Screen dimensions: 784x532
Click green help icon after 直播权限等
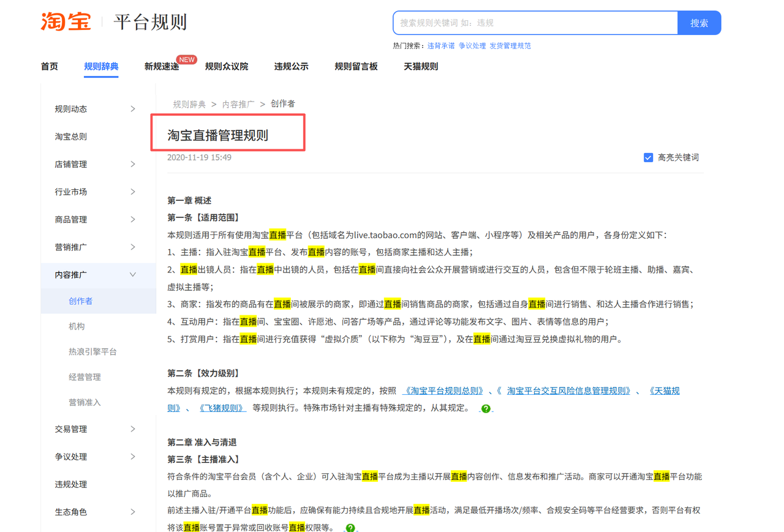[350, 527]
